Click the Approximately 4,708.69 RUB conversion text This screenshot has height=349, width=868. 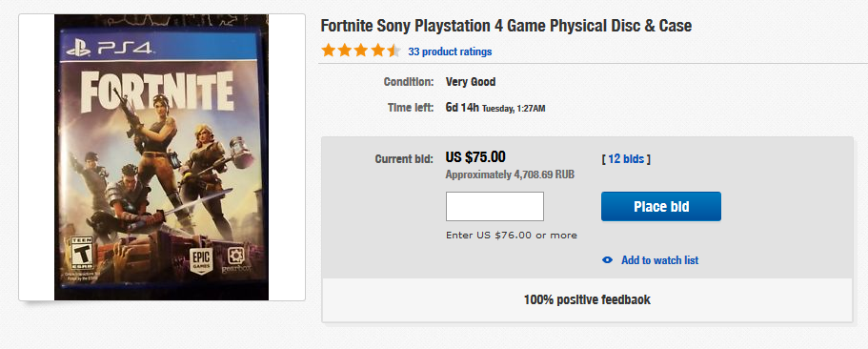(x=510, y=175)
